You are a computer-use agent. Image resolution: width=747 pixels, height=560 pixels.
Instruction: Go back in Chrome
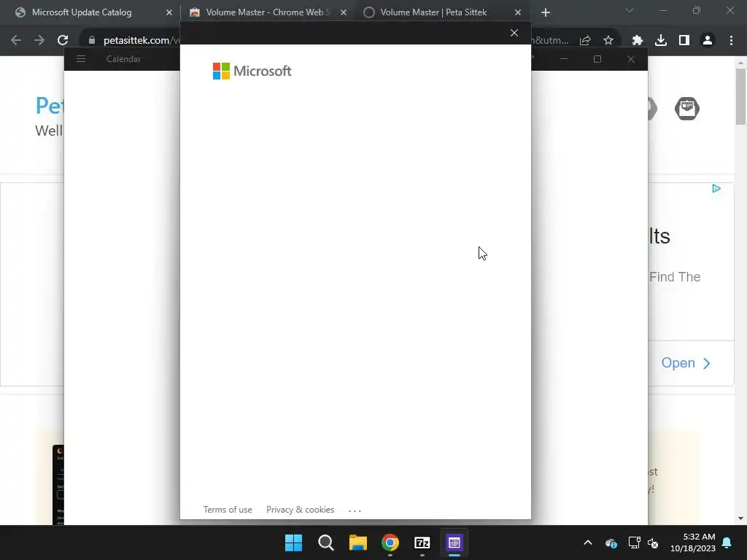pos(16,41)
